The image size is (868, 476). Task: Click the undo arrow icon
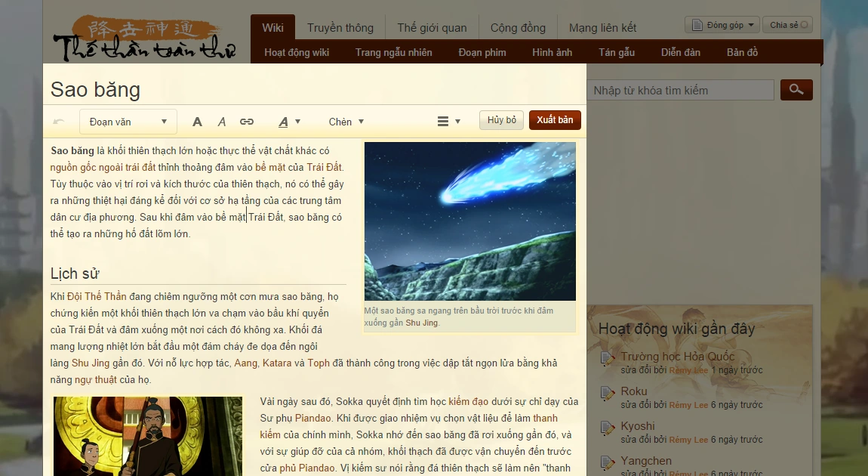coord(59,122)
